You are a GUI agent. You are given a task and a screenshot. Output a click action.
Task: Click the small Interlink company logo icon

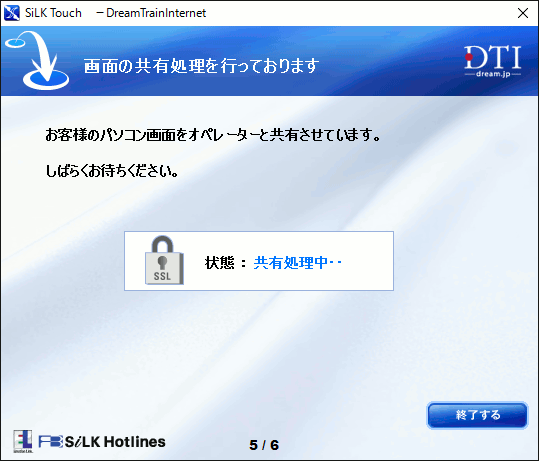tap(23, 441)
